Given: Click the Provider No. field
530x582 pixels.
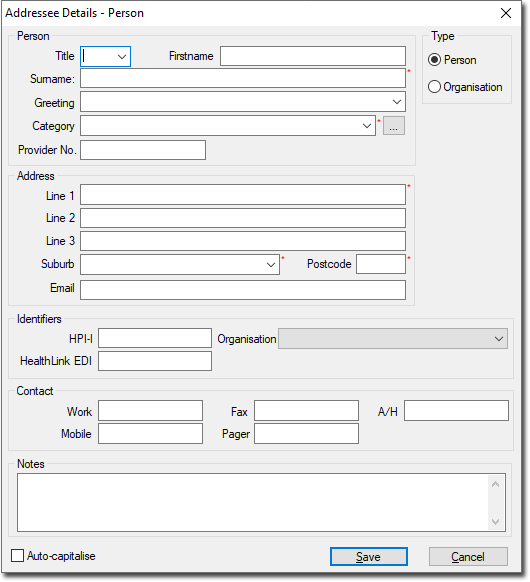Looking at the screenshot, I should point(143,150).
